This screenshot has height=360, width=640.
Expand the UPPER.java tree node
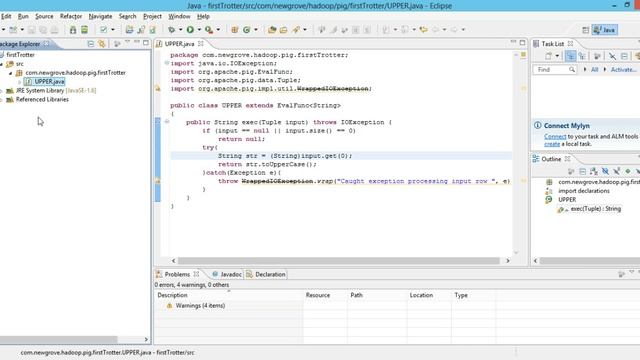tap(19, 82)
